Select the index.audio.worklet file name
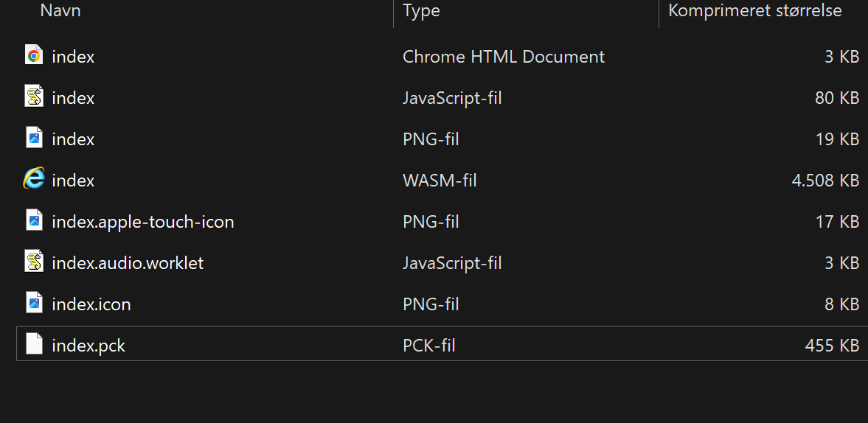 coord(128,263)
